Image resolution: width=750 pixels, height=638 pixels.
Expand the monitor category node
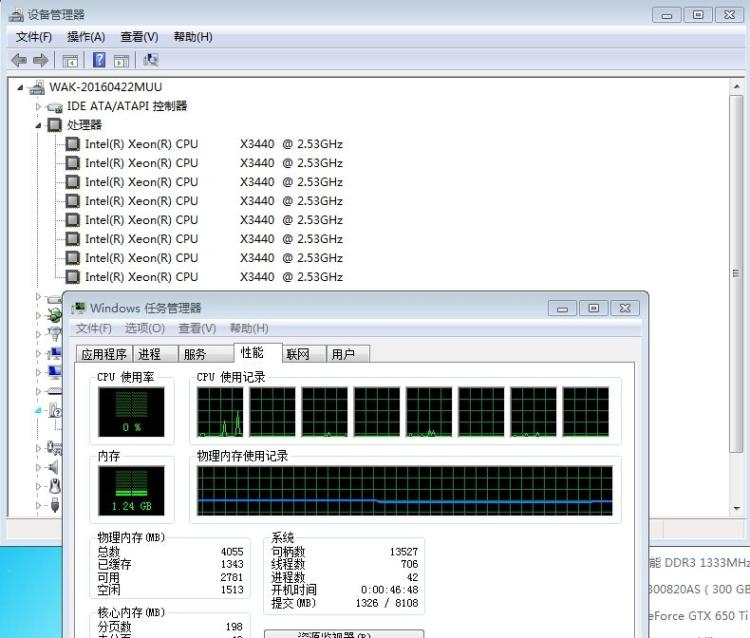click(x=38, y=372)
